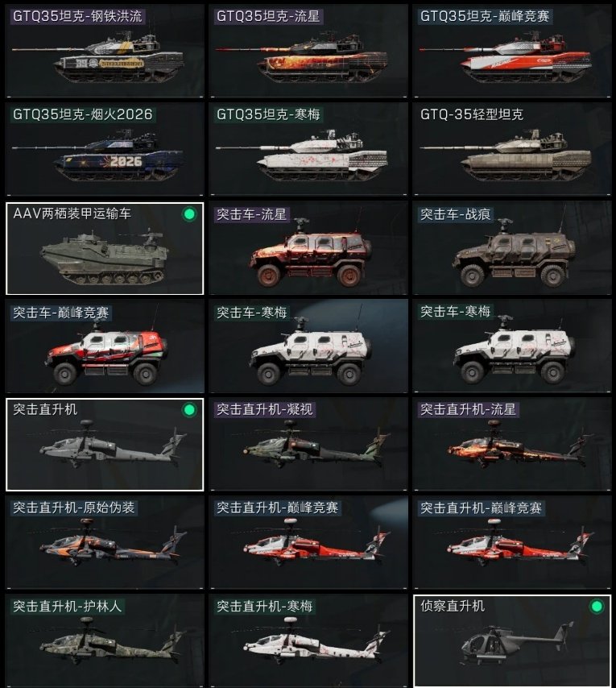Choose the 突击直升机-流星 helicopter skin
The height and width of the screenshot is (688, 616).
point(511,444)
